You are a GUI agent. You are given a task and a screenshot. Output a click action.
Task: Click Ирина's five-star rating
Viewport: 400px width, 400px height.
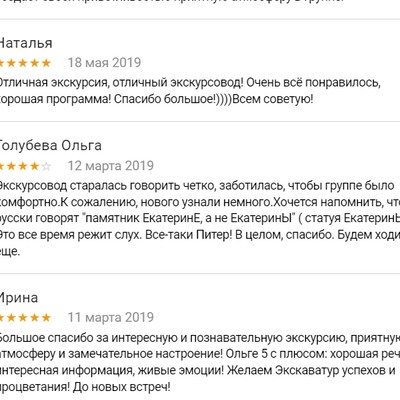[x=25, y=317]
